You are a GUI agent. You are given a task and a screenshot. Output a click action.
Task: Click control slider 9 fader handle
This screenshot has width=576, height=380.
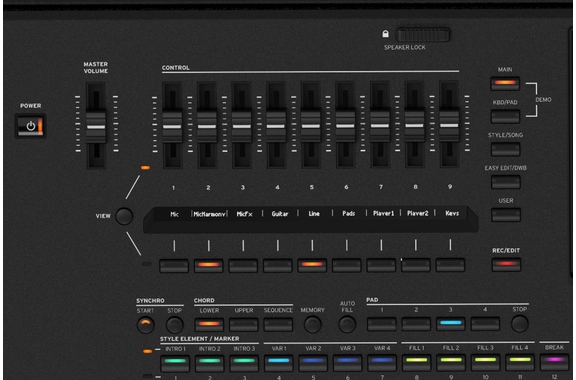tap(449, 125)
